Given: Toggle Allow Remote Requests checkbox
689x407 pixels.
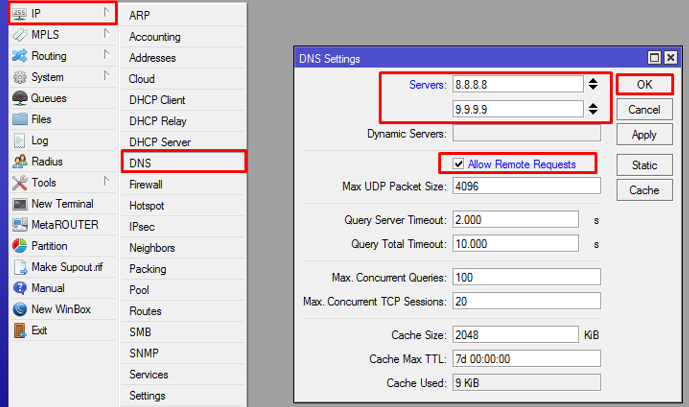Looking at the screenshot, I should [458, 164].
